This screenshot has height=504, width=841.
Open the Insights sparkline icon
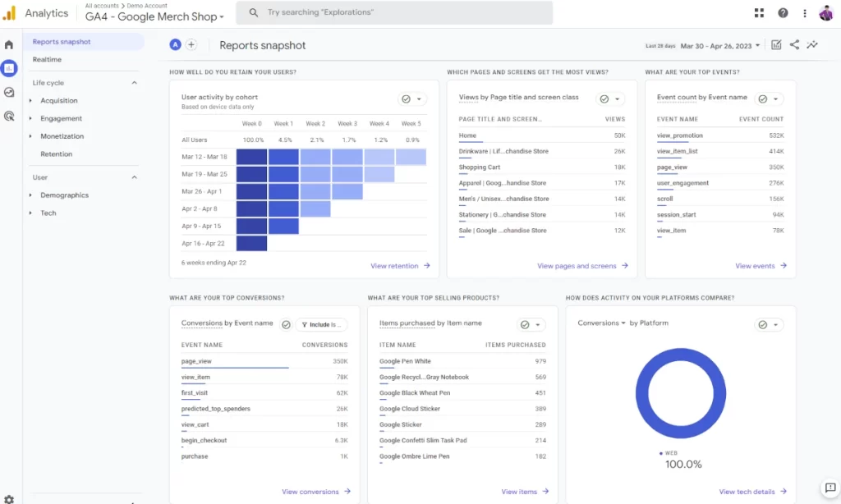click(x=812, y=45)
